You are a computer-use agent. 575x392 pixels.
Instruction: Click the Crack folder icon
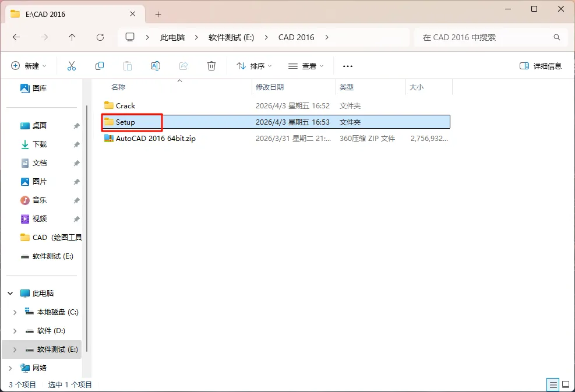[108, 105]
